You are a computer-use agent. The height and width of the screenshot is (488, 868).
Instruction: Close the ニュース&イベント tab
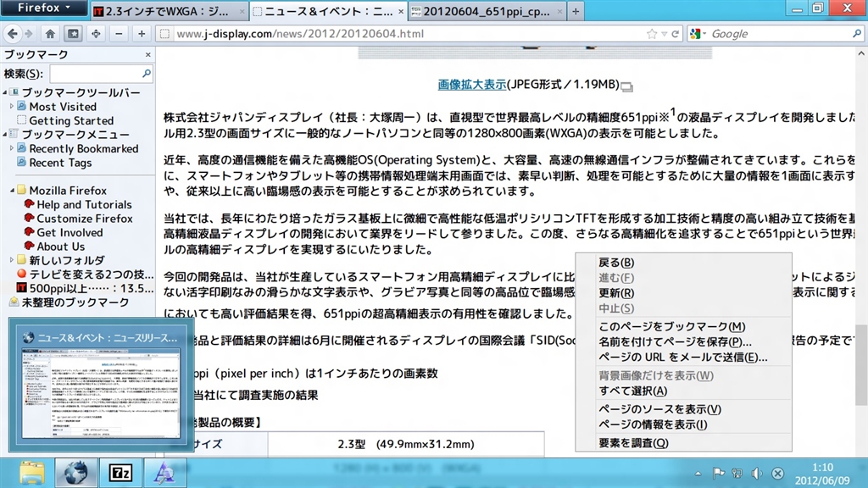coord(401,11)
